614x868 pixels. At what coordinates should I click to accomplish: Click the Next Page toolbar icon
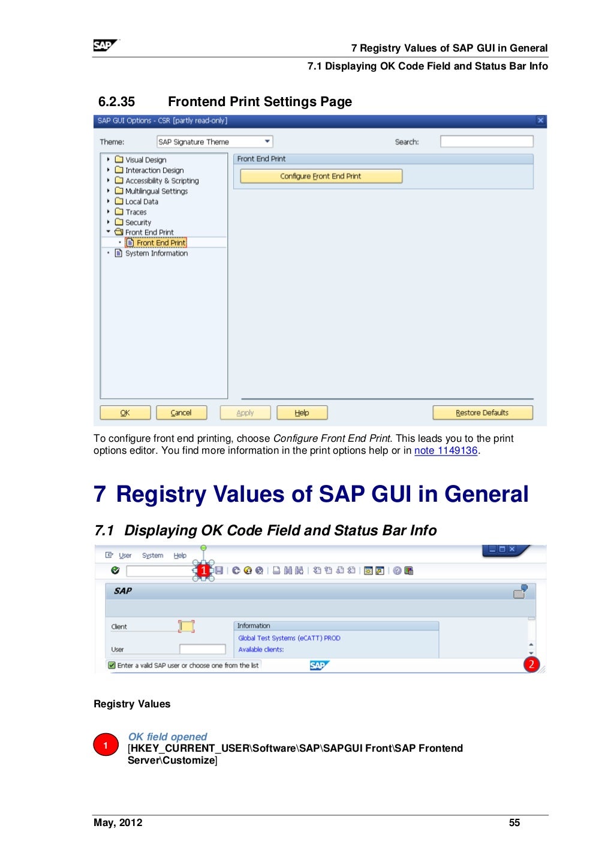pyautogui.click(x=340, y=571)
